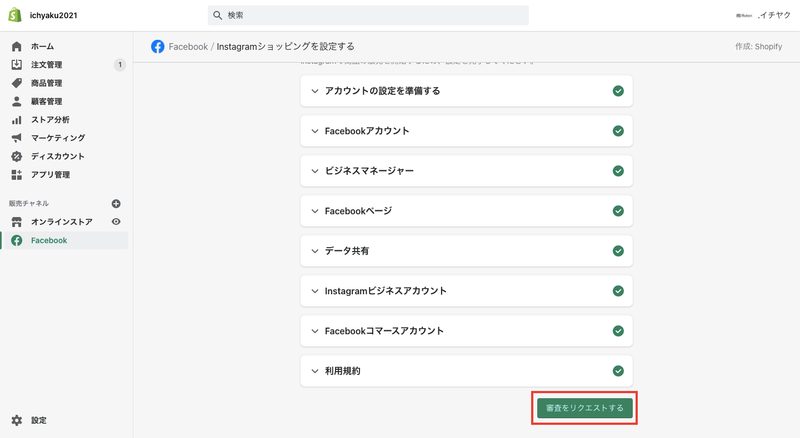Click the 検索 search field
This screenshot has width=800, height=438.
coord(368,15)
